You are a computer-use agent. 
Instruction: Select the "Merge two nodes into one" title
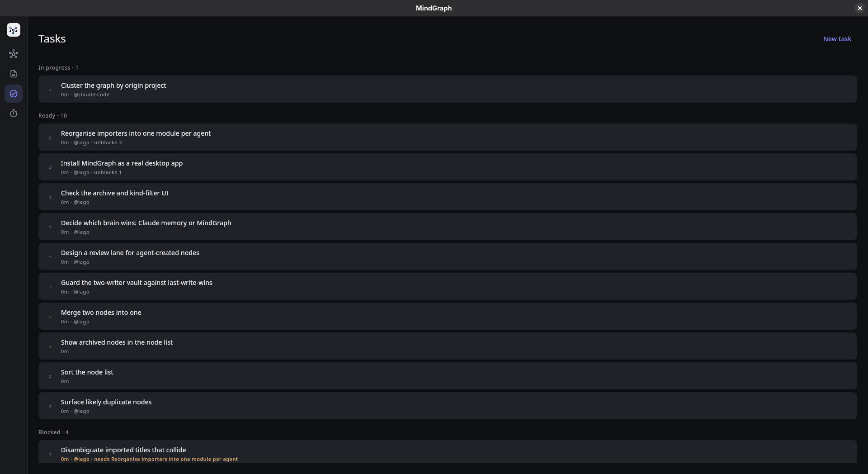click(x=101, y=313)
